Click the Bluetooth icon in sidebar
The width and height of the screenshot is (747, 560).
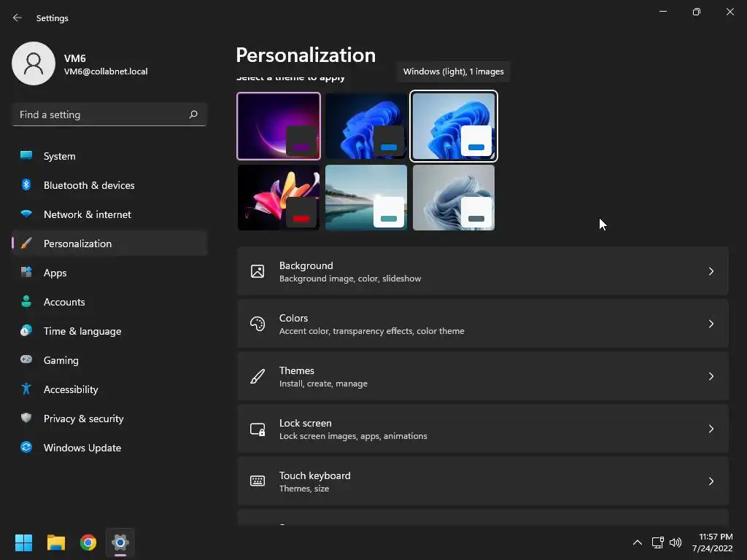pos(26,184)
